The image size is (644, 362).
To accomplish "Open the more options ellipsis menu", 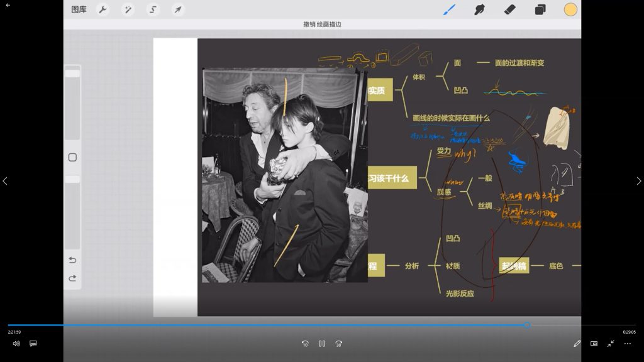I will (627, 344).
